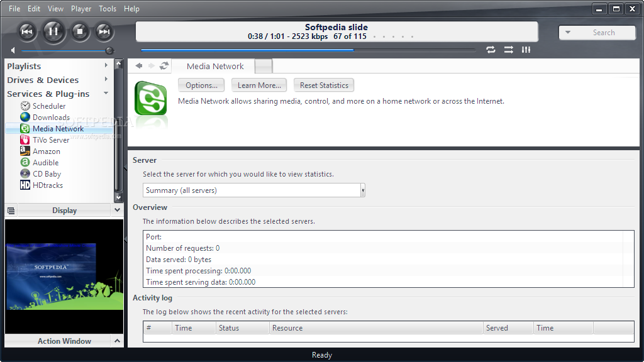644x362 pixels.
Task: Click the Reset Statistics button
Action: [324, 85]
